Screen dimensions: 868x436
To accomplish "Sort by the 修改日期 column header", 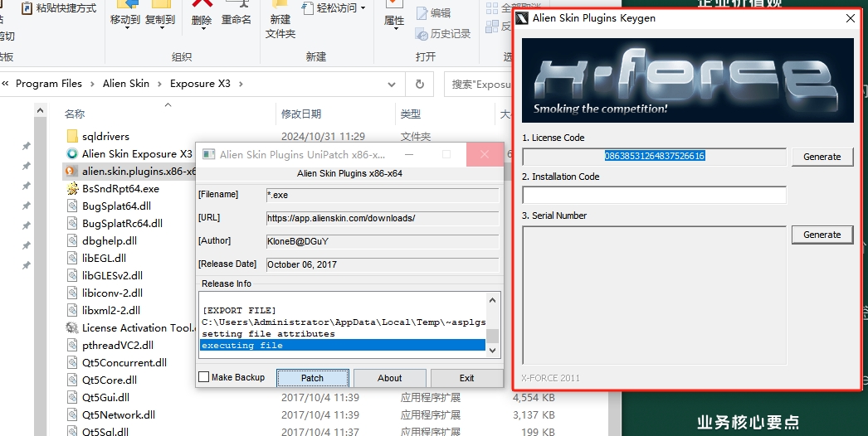I will pyautogui.click(x=301, y=114).
